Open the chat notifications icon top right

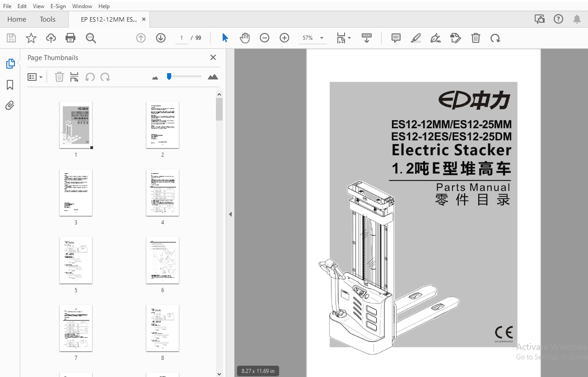(540, 19)
